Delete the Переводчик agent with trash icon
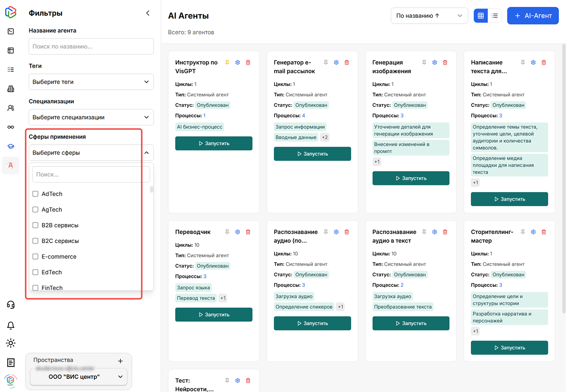The height and width of the screenshot is (392, 566). [x=248, y=232]
